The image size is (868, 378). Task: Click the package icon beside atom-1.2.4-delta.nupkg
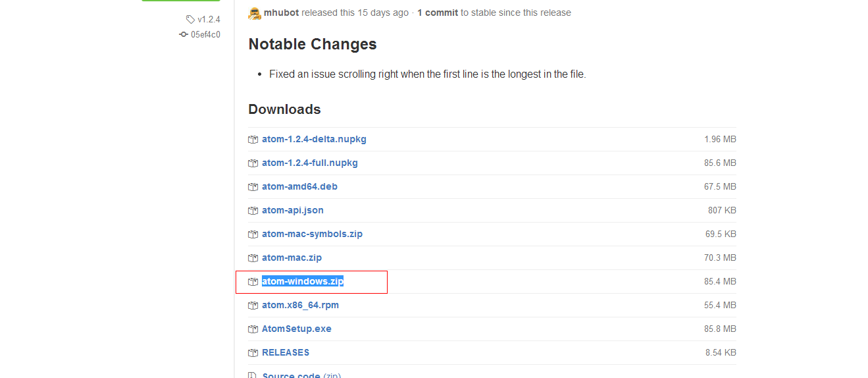pos(253,140)
